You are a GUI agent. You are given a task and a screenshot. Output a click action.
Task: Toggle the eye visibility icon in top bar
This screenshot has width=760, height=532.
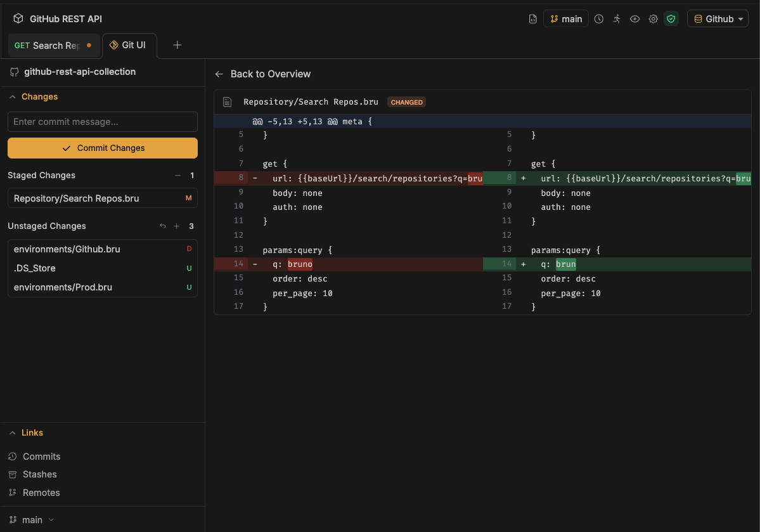pyautogui.click(x=634, y=19)
